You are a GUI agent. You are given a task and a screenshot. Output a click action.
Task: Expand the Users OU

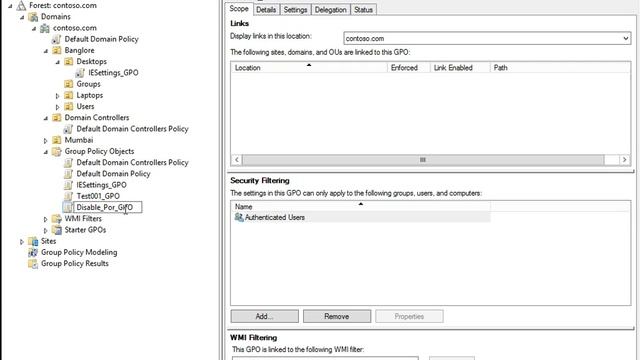[58, 107]
